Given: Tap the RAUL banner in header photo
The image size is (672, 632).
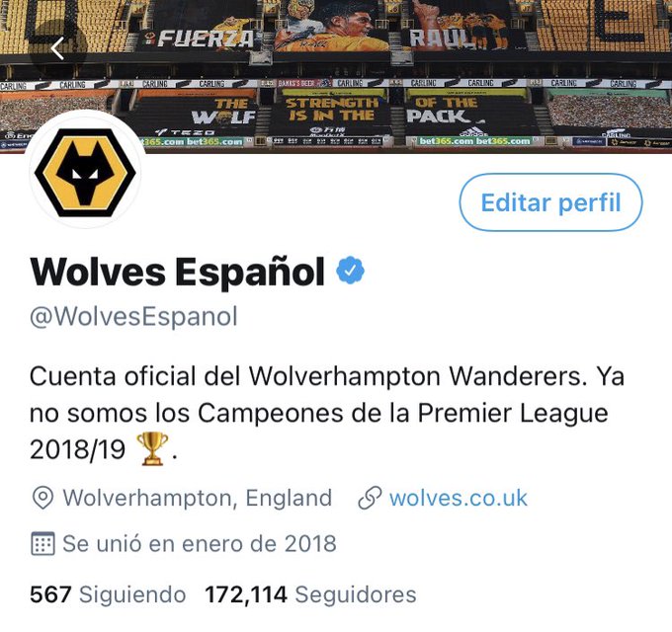Looking at the screenshot, I should click(x=441, y=39).
